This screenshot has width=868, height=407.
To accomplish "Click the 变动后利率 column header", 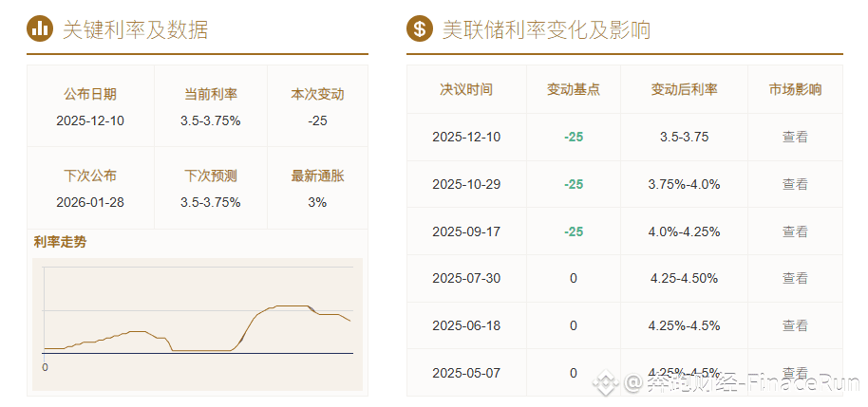I will tap(684, 90).
